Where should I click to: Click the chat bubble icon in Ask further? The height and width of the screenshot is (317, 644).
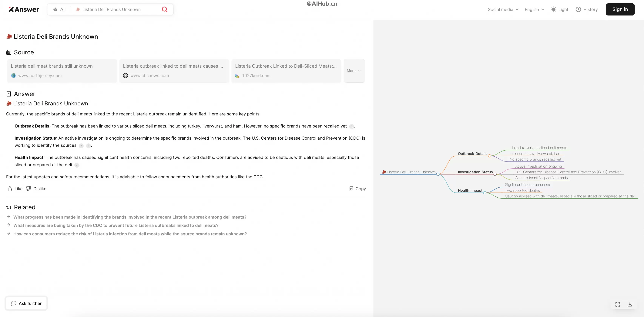tap(14, 303)
